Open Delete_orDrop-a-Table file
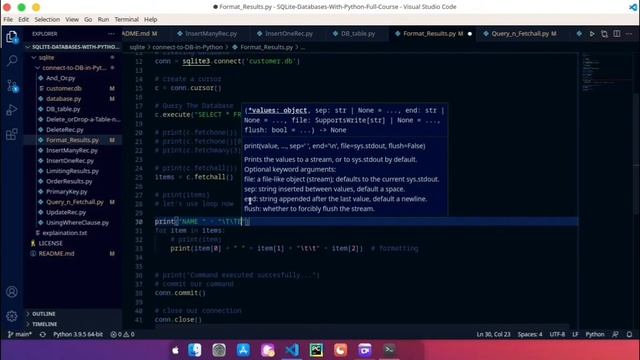 73,119
